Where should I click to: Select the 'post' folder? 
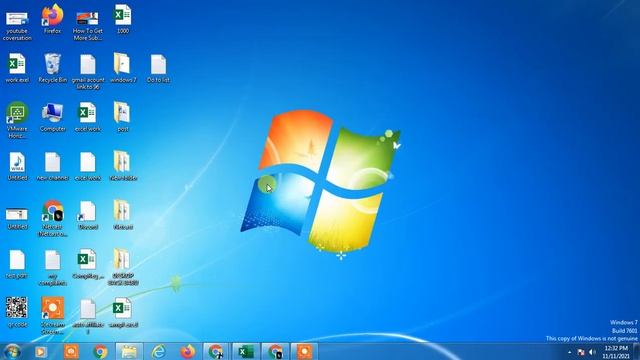(122, 117)
